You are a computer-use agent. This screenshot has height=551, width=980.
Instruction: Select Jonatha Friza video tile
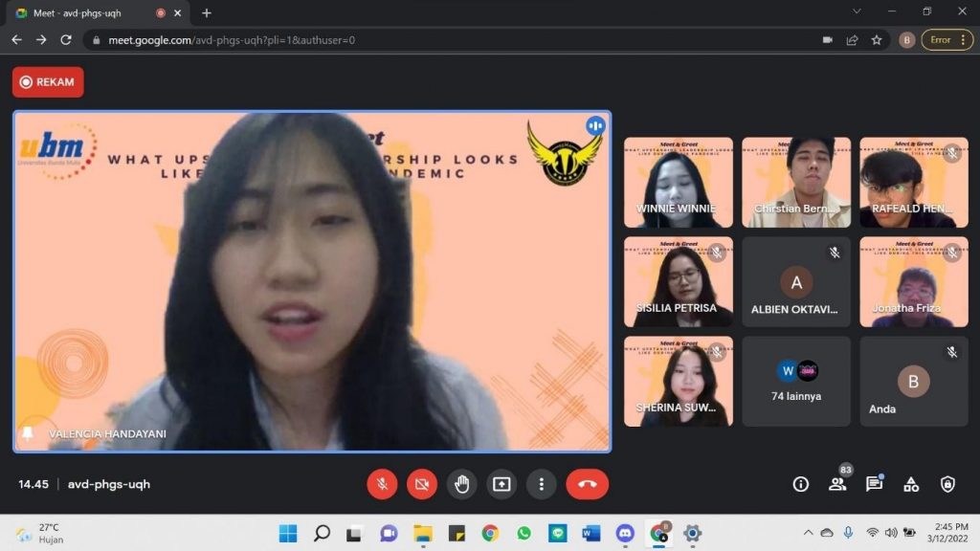tap(914, 282)
